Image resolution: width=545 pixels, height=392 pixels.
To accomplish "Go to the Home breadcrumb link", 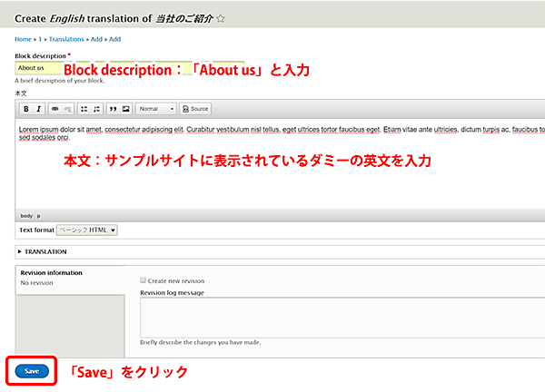I will [23, 39].
